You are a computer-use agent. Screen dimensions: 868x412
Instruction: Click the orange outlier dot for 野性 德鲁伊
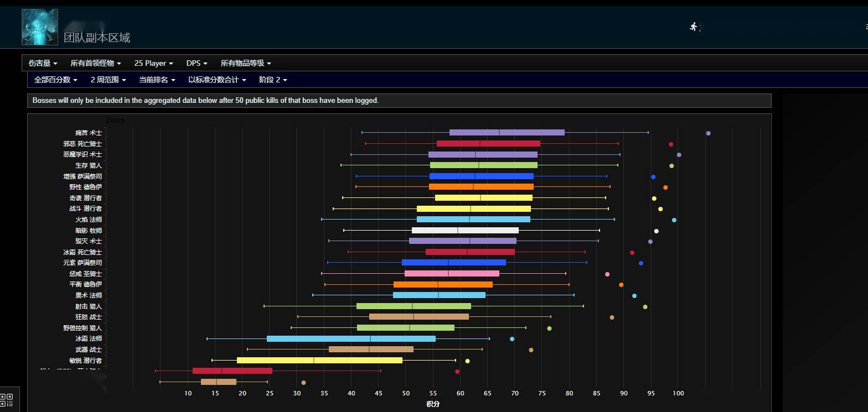pos(665,187)
